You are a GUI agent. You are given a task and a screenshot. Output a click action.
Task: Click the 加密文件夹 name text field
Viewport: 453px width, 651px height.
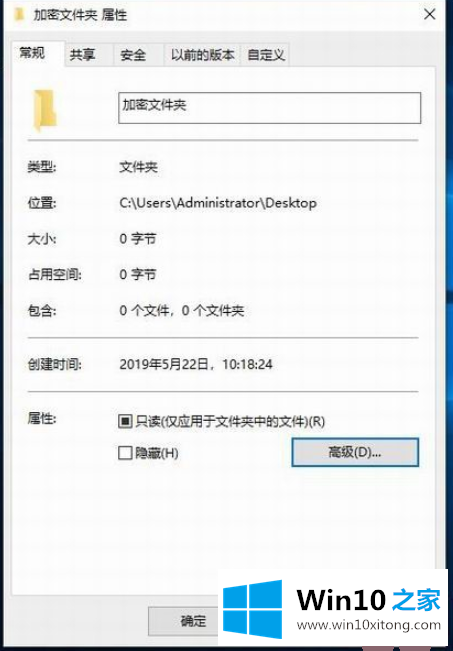click(x=269, y=108)
